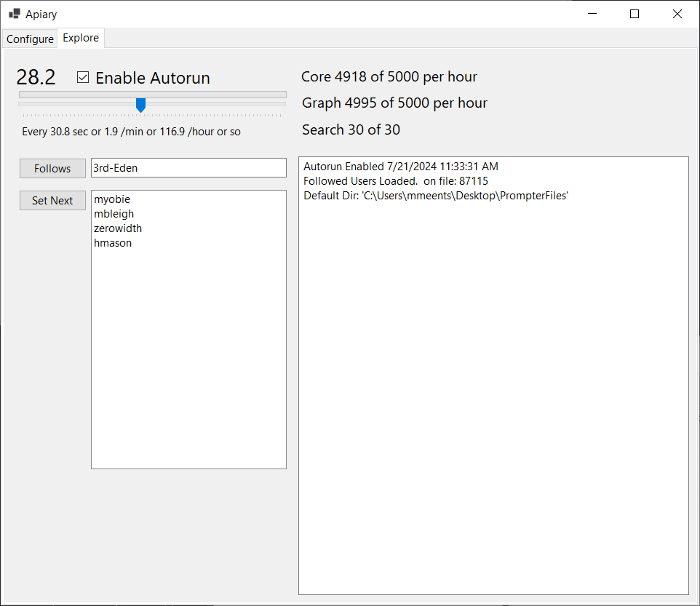This screenshot has width=700, height=606.
Task: Choose zerowidth in the user list
Action: 117,228
